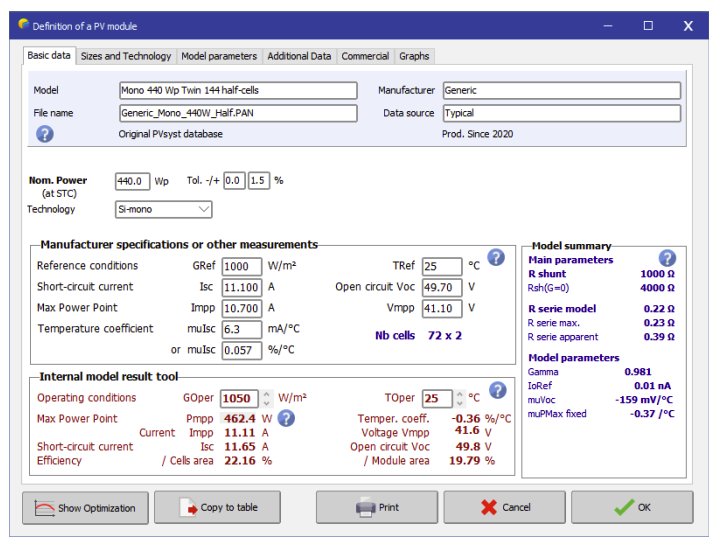Screen dimensions: 715x545
Task: Click the Show Optimization button
Action: click(x=85, y=507)
